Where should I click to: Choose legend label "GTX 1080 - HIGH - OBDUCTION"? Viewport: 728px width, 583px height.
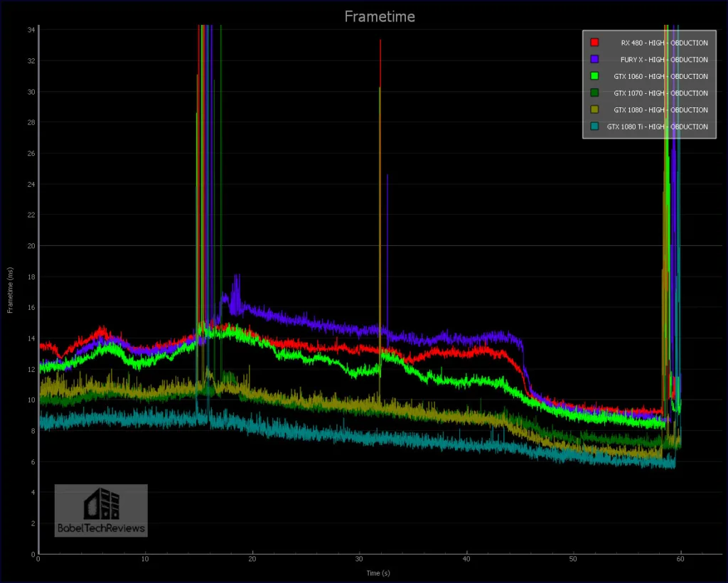pos(660,109)
